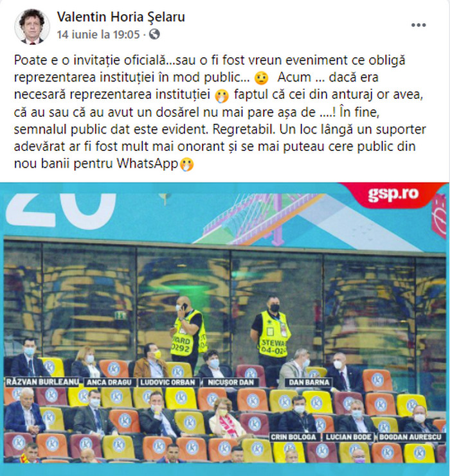Click the gsp.ro logo badge
Image resolution: width=450 pixels, height=476 pixels.
(x=393, y=195)
